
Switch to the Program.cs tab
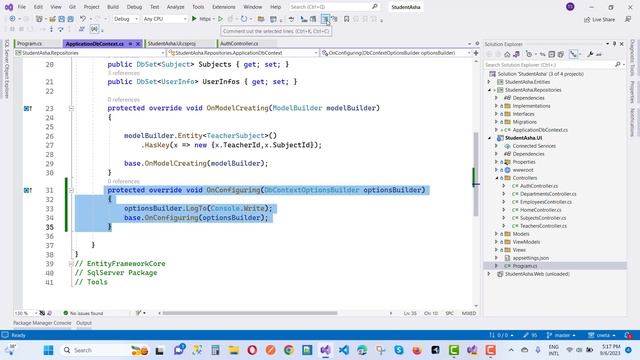[29, 43]
